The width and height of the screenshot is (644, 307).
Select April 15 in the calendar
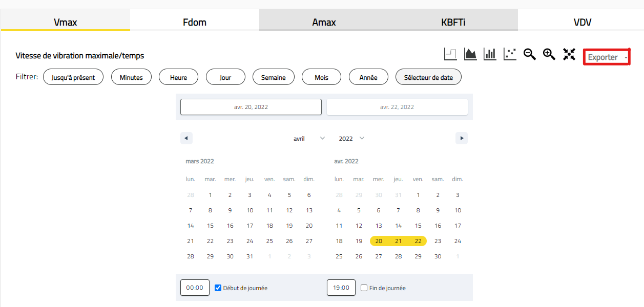pyautogui.click(x=418, y=226)
